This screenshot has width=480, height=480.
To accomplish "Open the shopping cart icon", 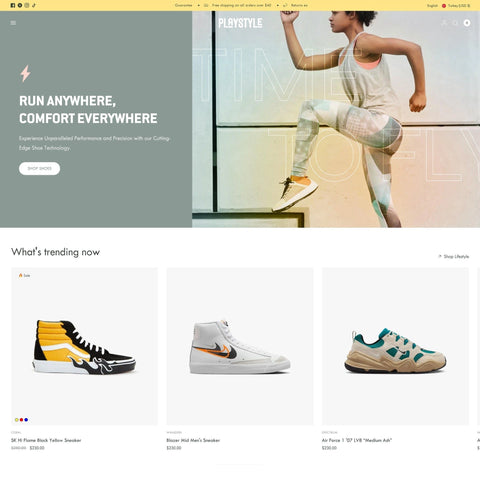I will tap(467, 23).
